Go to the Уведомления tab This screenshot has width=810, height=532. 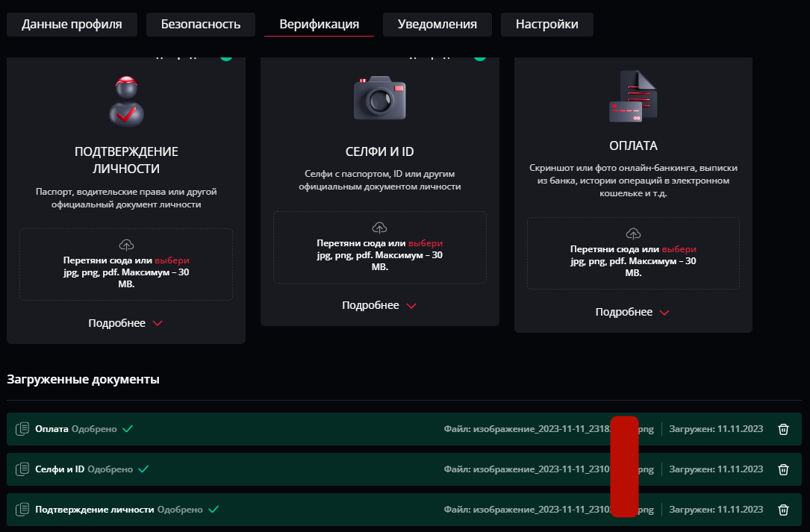pyautogui.click(x=437, y=25)
